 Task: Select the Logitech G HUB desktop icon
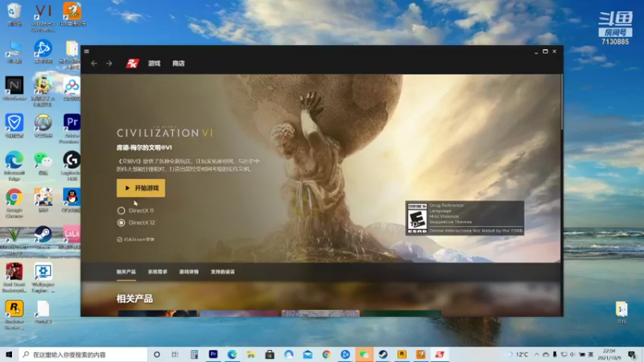[72, 166]
